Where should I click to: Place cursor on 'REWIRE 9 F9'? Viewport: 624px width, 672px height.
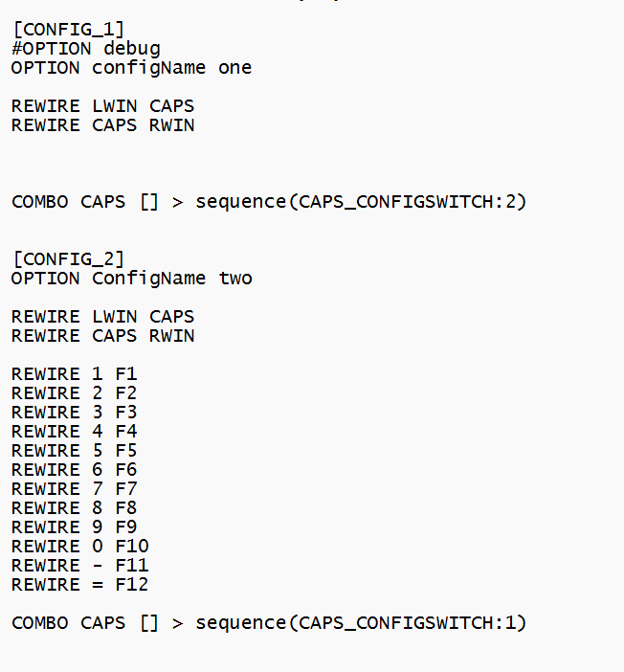[74, 526]
